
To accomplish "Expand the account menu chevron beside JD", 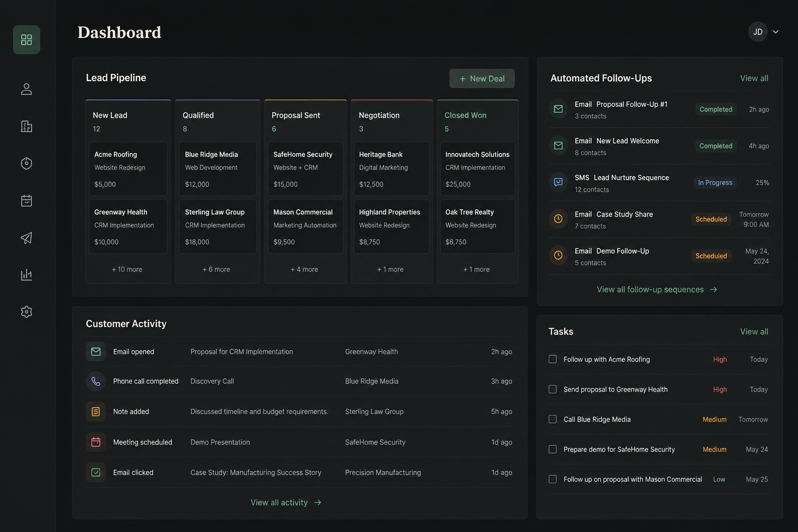I will pos(776,32).
